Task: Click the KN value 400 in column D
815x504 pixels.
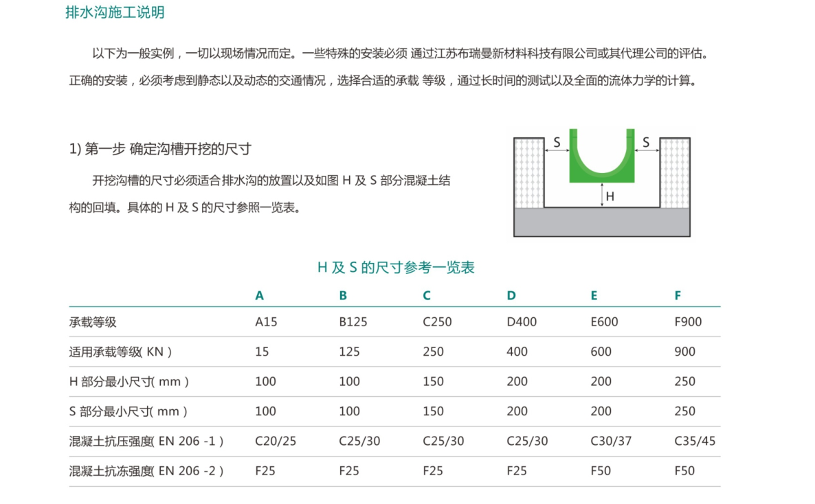Action: click(x=517, y=352)
